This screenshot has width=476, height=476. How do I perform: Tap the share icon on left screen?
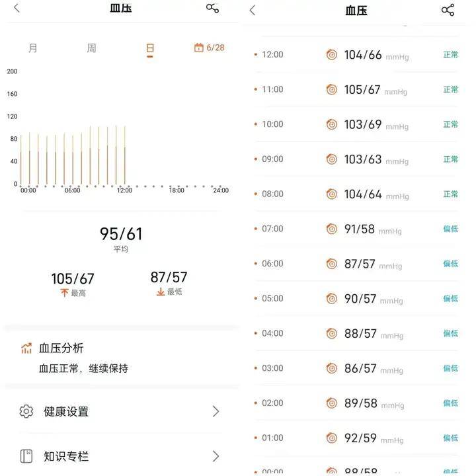(x=212, y=8)
